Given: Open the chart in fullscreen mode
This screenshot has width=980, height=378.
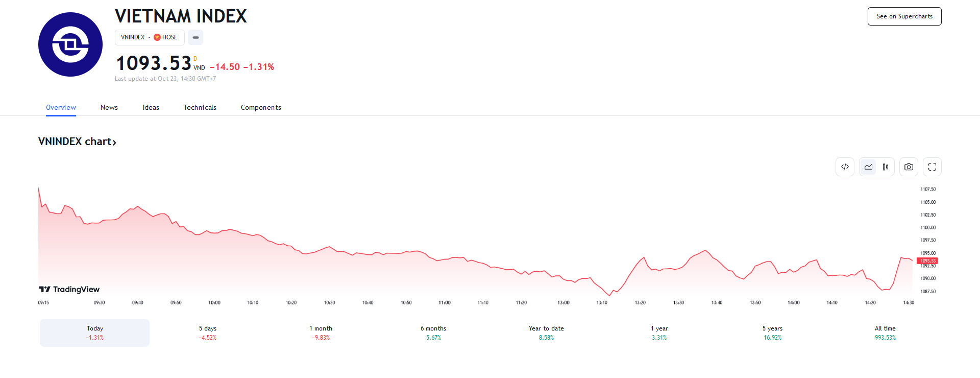Looking at the screenshot, I should pos(932,167).
